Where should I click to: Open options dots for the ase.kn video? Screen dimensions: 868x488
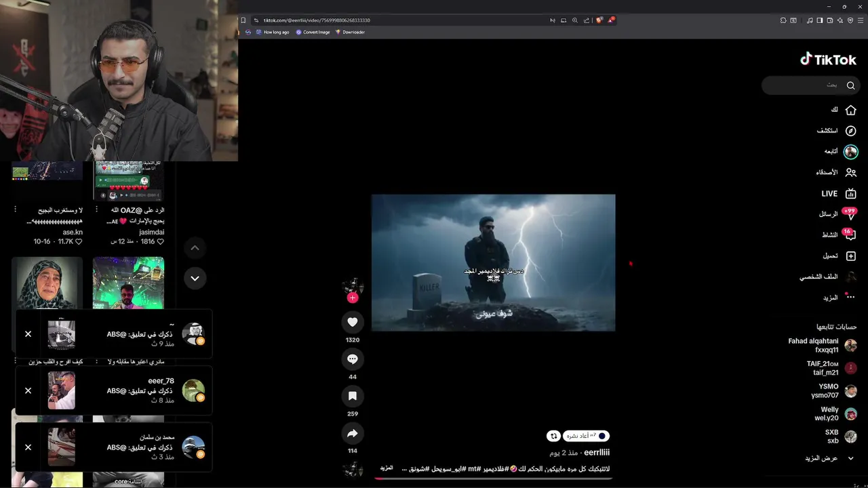[15, 210]
